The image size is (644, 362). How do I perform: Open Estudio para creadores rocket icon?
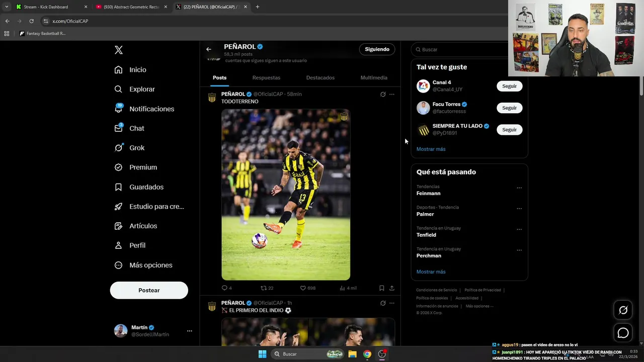pyautogui.click(x=118, y=206)
